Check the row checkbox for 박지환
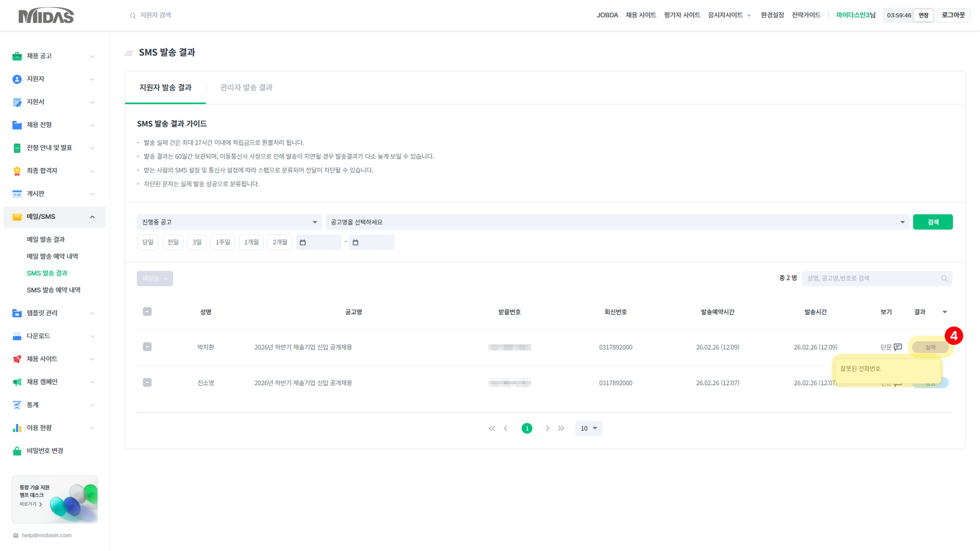The height and width of the screenshot is (551, 980). [x=147, y=347]
